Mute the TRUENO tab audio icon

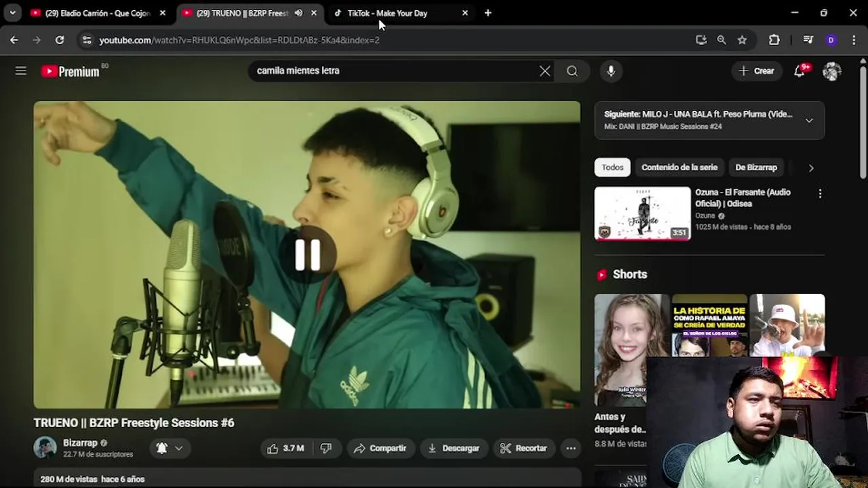point(298,13)
